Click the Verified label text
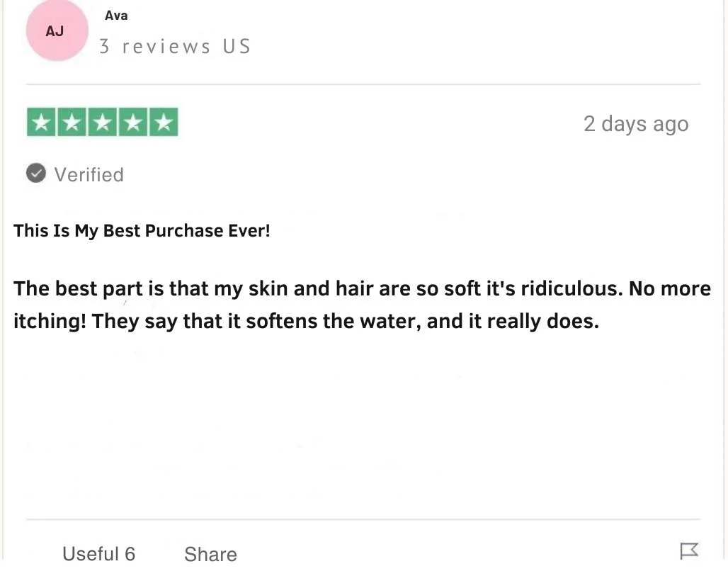Image resolution: width=728 pixels, height=588 pixels. [x=89, y=175]
